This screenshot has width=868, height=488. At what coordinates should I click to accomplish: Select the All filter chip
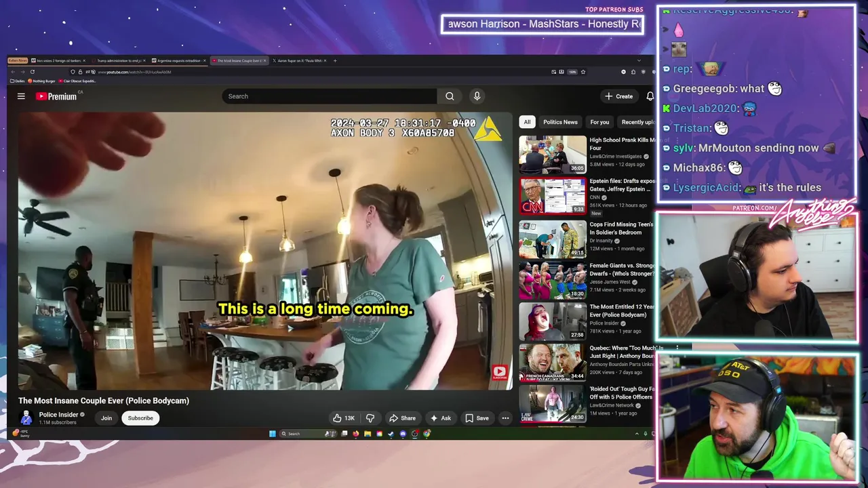527,122
